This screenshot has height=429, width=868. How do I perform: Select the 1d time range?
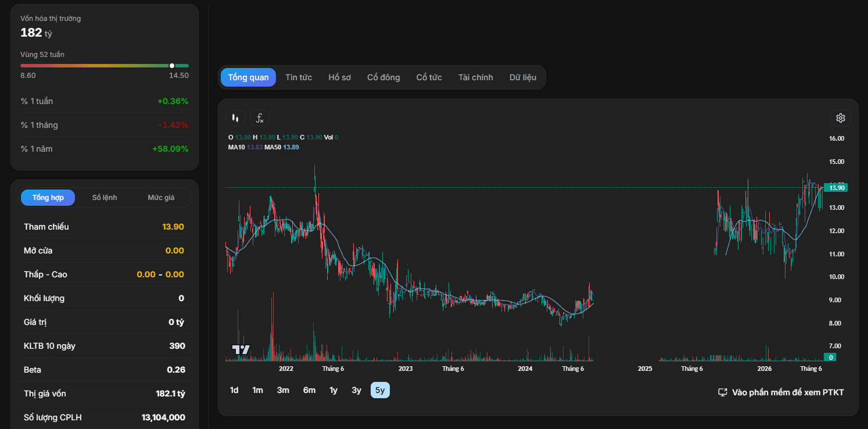(234, 390)
